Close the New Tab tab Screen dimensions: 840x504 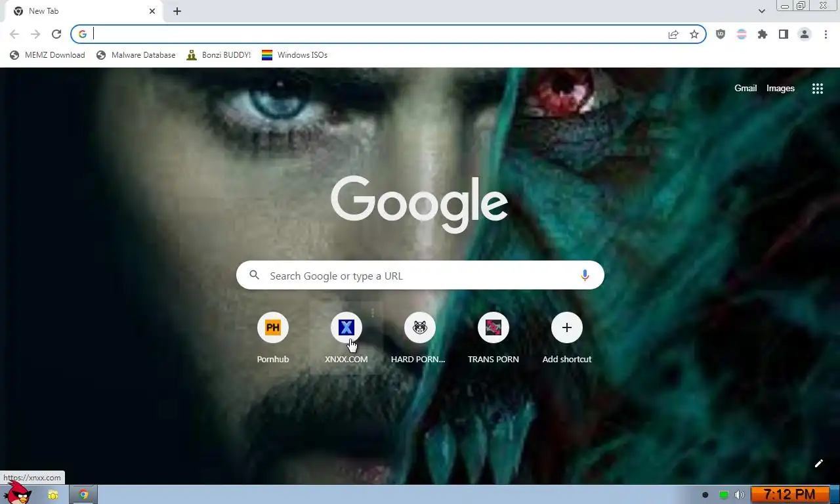pyautogui.click(x=152, y=11)
